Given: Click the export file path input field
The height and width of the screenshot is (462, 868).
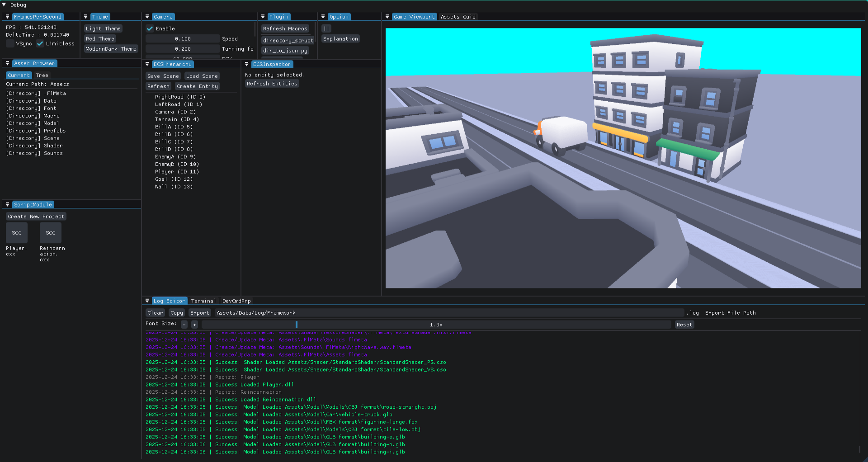Looking at the screenshot, I should coord(449,313).
